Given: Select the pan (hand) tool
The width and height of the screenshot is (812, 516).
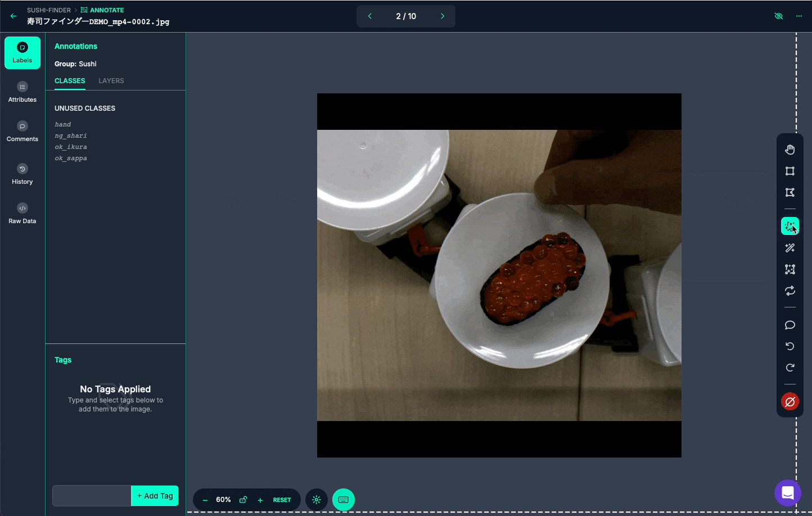Looking at the screenshot, I should (x=790, y=149).
